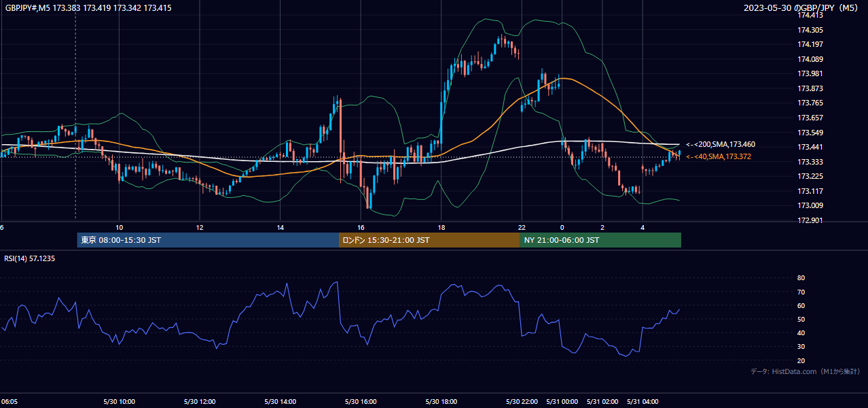Click the ロンドン 15:30-21:00 JST session bar
Screen dimensions: 868x408
coord(429,240)
